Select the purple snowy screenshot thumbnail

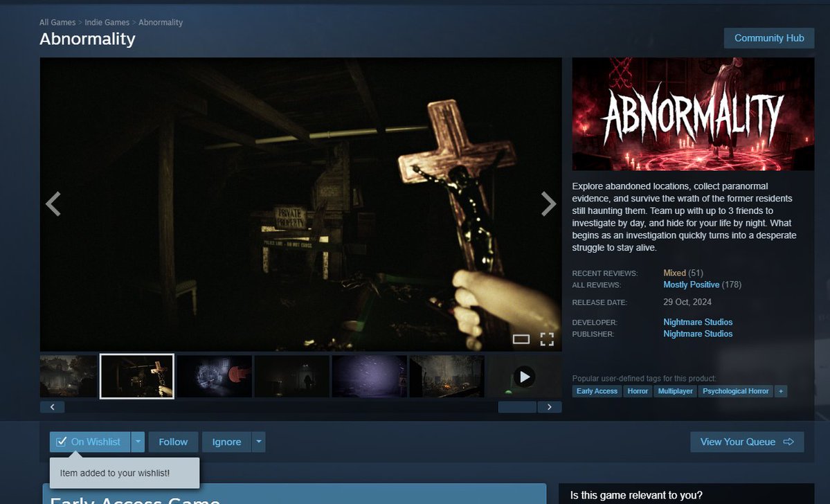click(x=369, y=377)
